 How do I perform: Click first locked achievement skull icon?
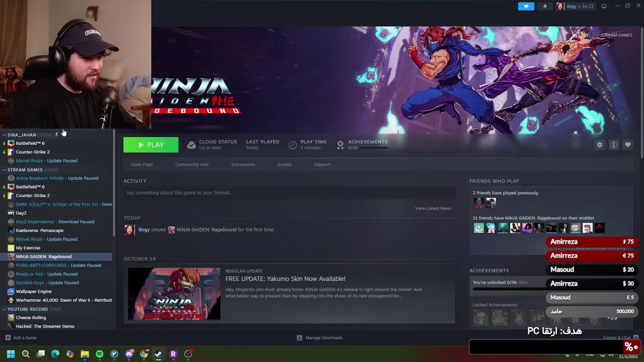[480, 318]
